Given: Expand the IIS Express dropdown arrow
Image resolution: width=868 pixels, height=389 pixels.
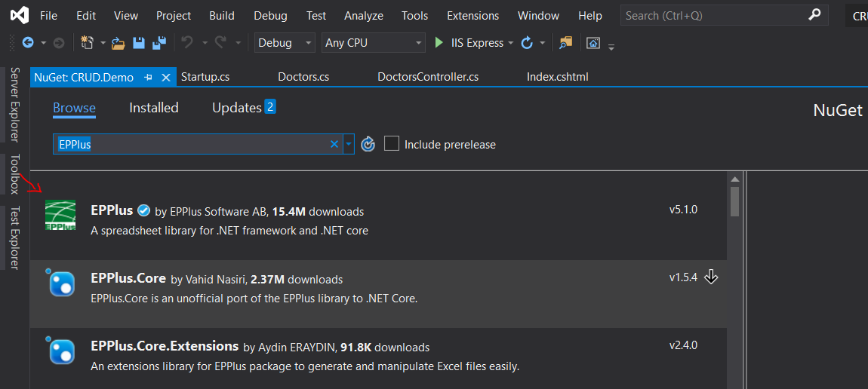Looking at the screenshot, I should [x=511, y=42].
